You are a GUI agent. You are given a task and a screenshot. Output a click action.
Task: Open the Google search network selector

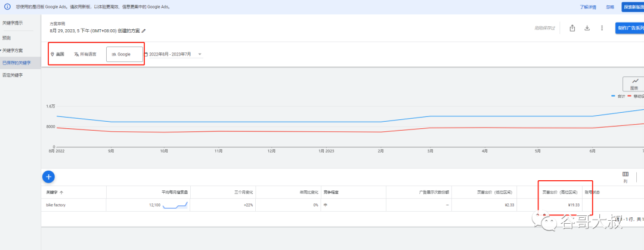(x=125, y=54)
